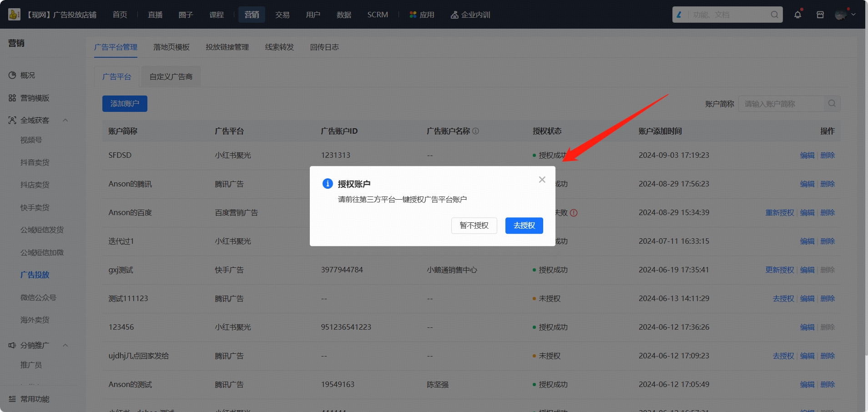The image size is (868, 412).
Task: Select the 广告平台 sub-tab
Action: [x=117, y=76]
